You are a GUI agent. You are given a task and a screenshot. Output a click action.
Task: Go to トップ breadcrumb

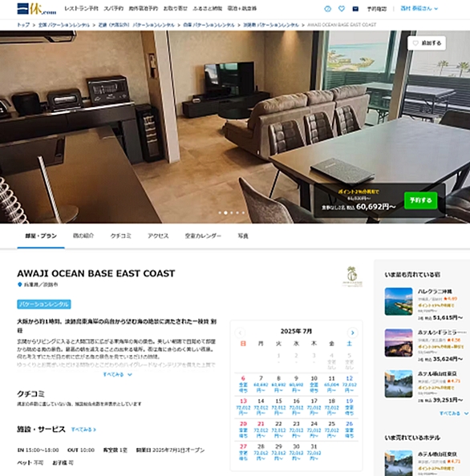coord(23,25)
